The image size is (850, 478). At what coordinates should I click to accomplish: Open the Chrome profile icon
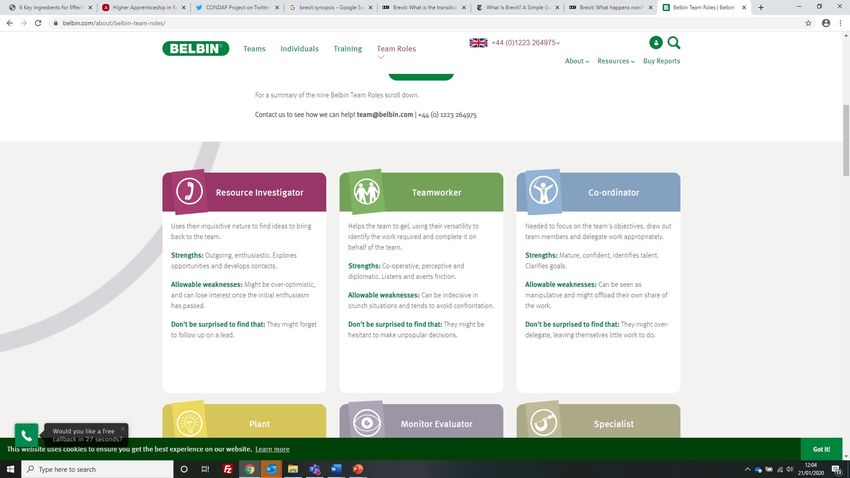pyautogui.click(x=826, y=23)
